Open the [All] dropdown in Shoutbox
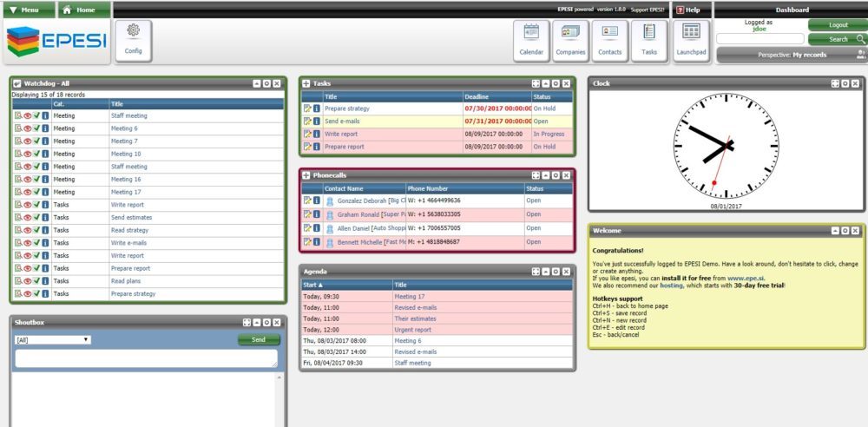868x427 pixels. (52, 339)
